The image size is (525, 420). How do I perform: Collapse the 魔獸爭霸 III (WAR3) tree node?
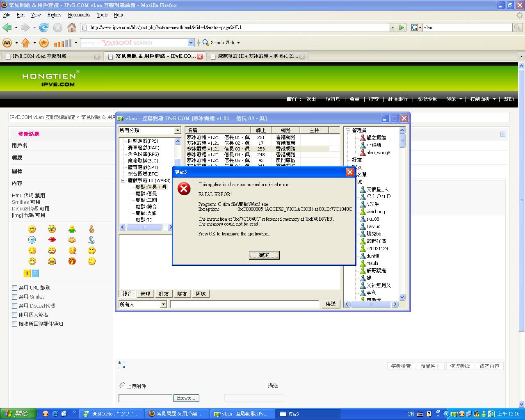[123, 180]
